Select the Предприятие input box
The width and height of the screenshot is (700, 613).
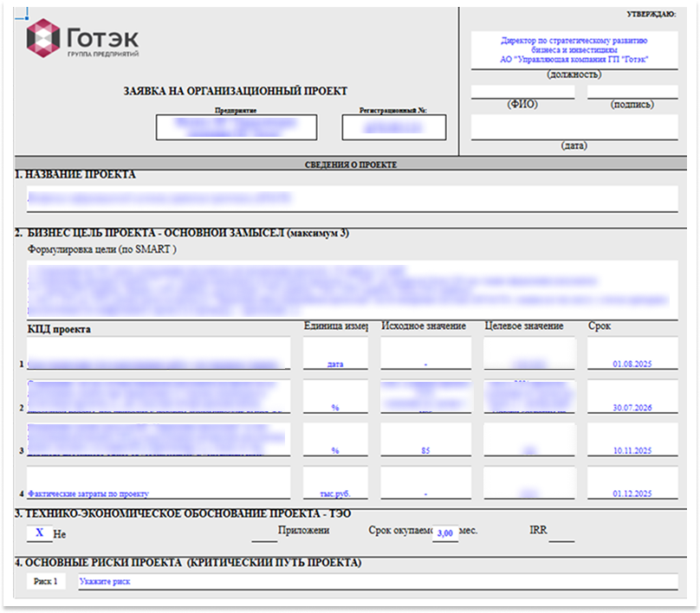[235, 127]
